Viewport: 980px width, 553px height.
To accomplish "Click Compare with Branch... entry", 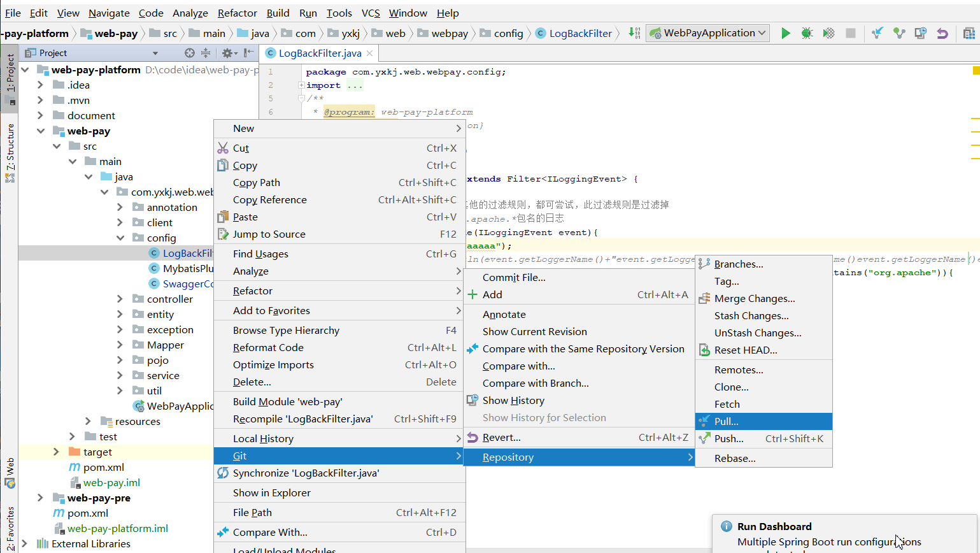I will 579,383.
